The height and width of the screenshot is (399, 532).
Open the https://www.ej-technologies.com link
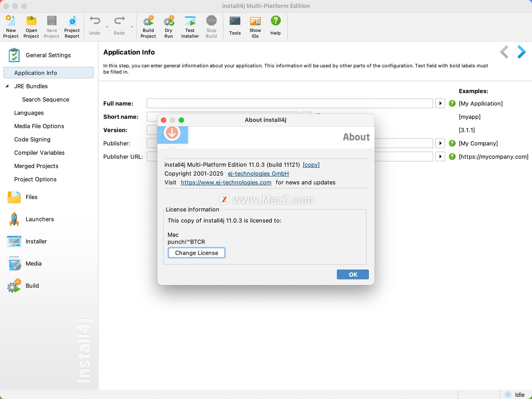click(x=226, y=182)
